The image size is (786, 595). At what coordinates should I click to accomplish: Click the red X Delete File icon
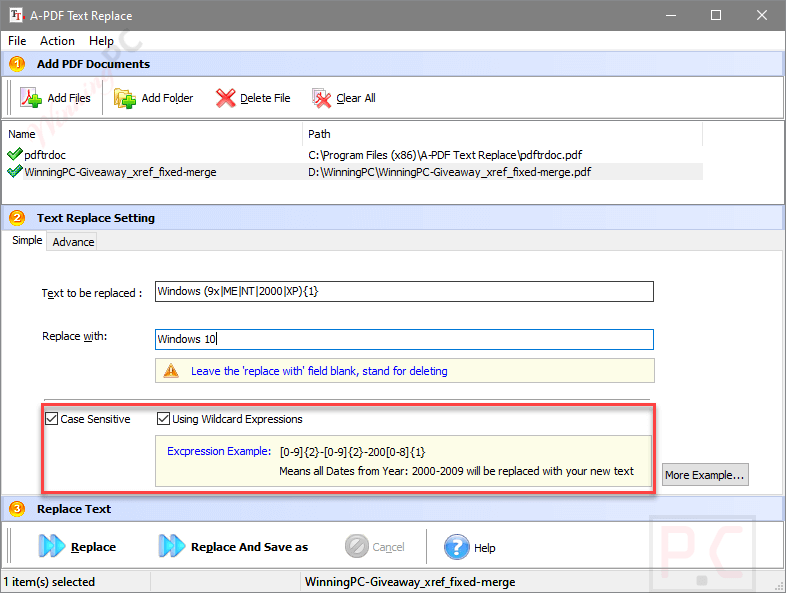(x=226, y=98)
